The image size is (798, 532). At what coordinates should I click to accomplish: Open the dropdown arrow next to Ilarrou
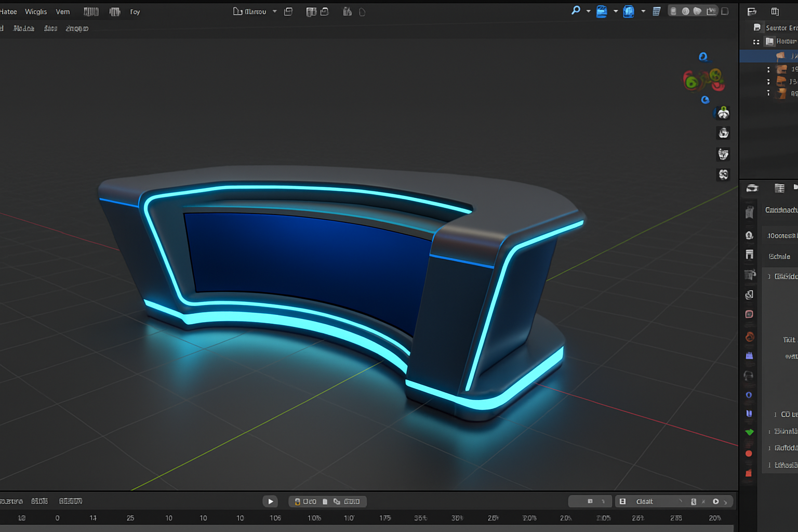click(x=274, y=11)
